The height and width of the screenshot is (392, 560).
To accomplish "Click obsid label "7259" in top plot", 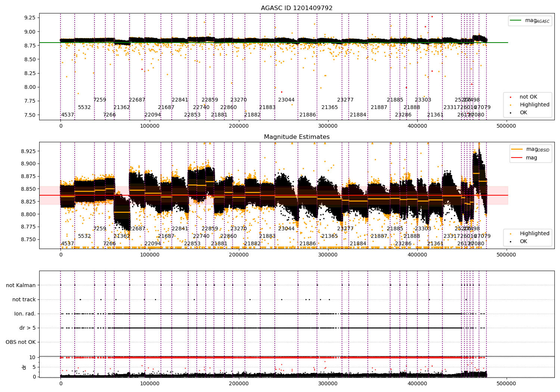I will click(100, 100).
